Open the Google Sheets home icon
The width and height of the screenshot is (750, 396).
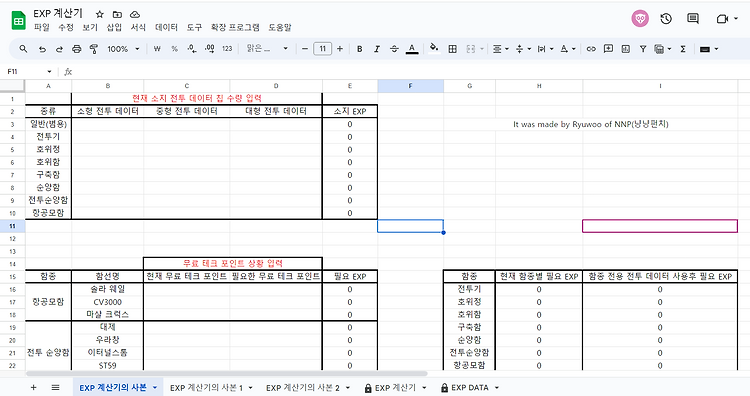19,21
